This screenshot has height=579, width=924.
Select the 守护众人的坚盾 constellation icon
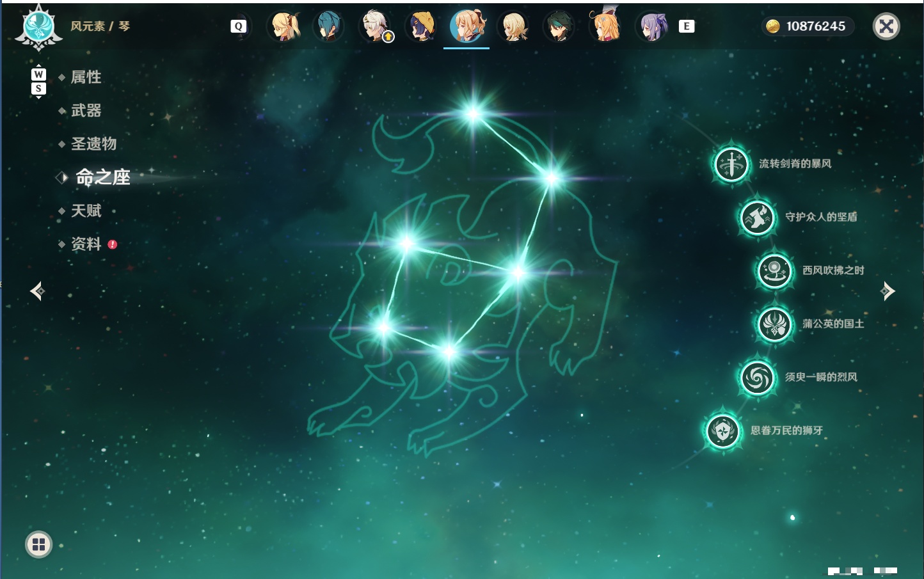tap(758, 218)
